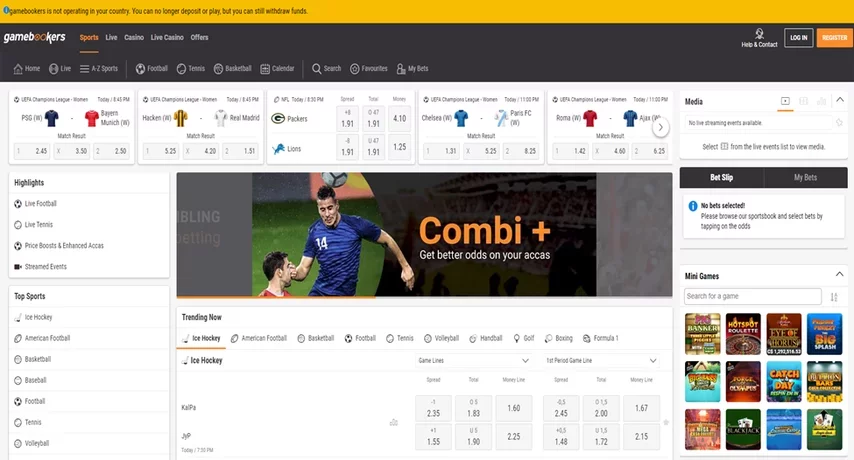Image resolution: width=854 pixels, height=460 pixels.
Task: Select American Football trending tab
Action: point(259,338)
